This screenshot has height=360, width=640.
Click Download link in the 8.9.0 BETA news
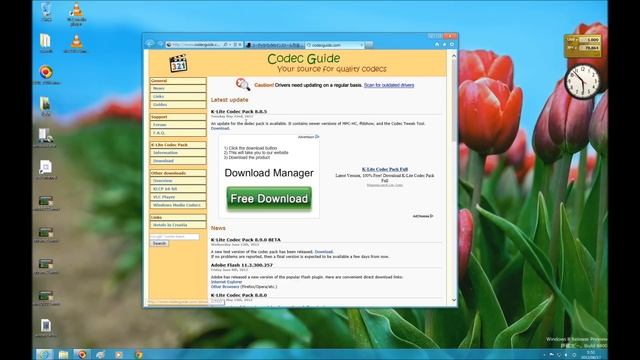point(324,252)
